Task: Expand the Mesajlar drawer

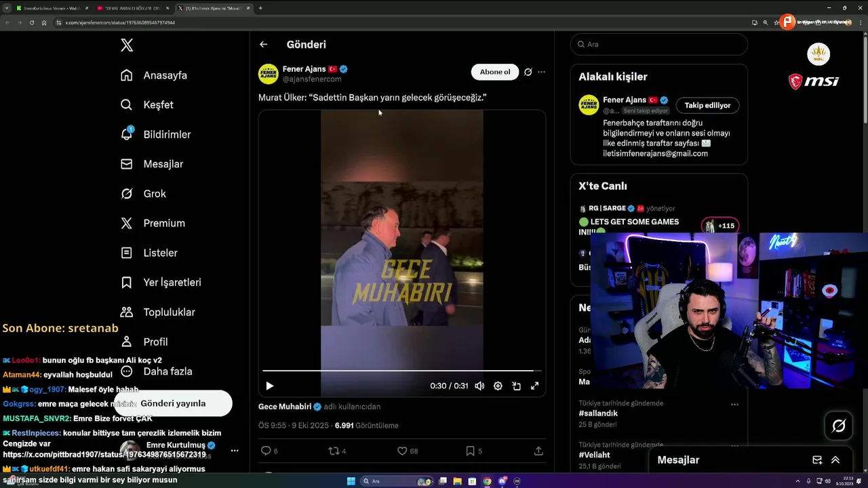Action: pos(835,460)
